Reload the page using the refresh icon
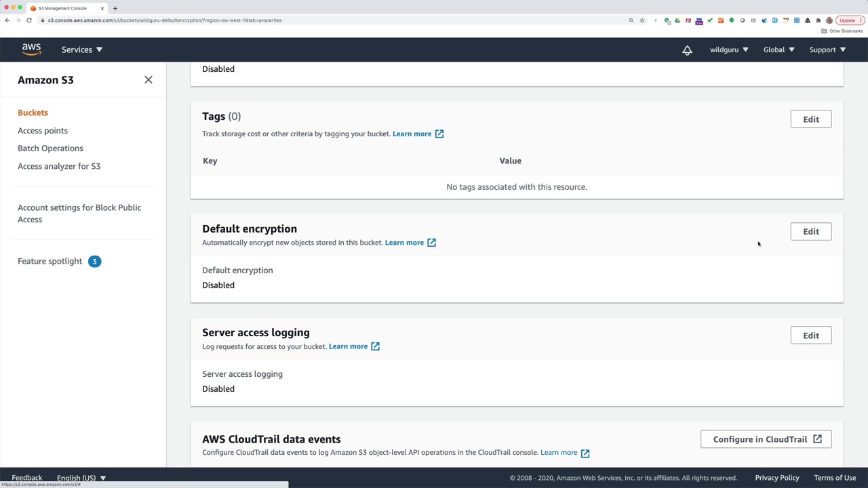 (29, 20)
